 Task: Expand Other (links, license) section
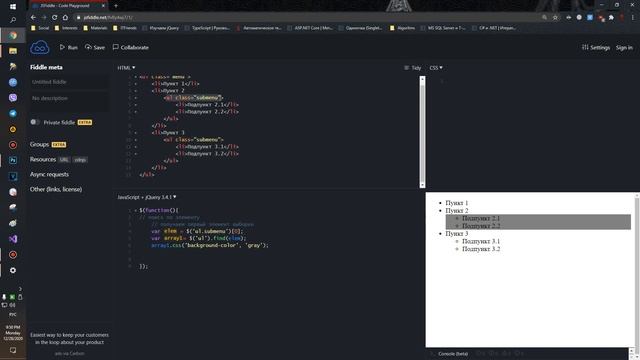pos(56,189)
